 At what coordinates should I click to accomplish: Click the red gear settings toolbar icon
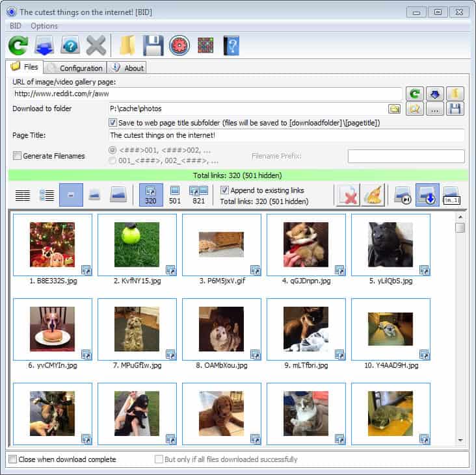(179, 45)
